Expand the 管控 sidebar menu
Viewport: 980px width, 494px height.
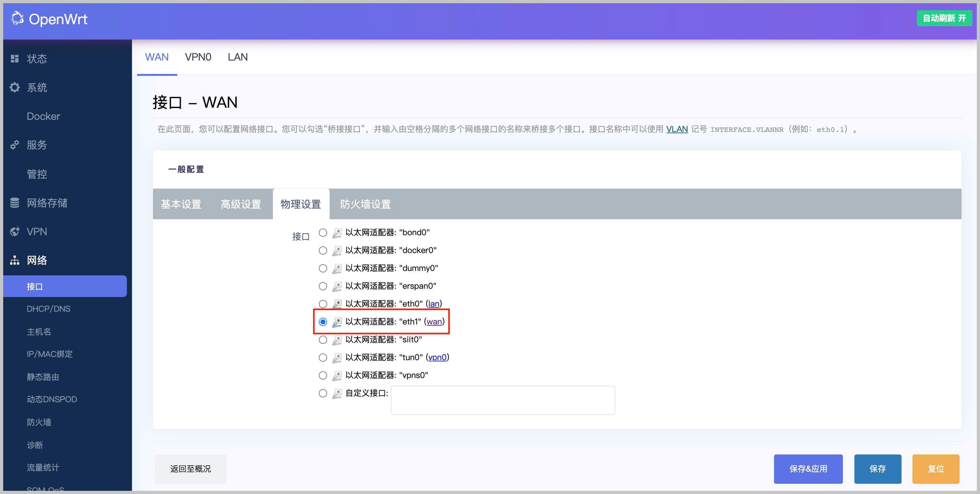(37, 174)
